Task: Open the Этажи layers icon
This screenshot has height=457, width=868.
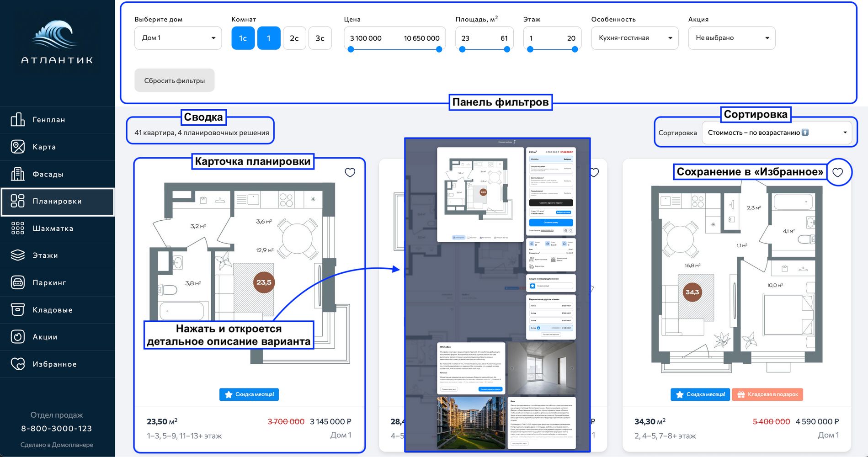Action: [x=17, y=255]
